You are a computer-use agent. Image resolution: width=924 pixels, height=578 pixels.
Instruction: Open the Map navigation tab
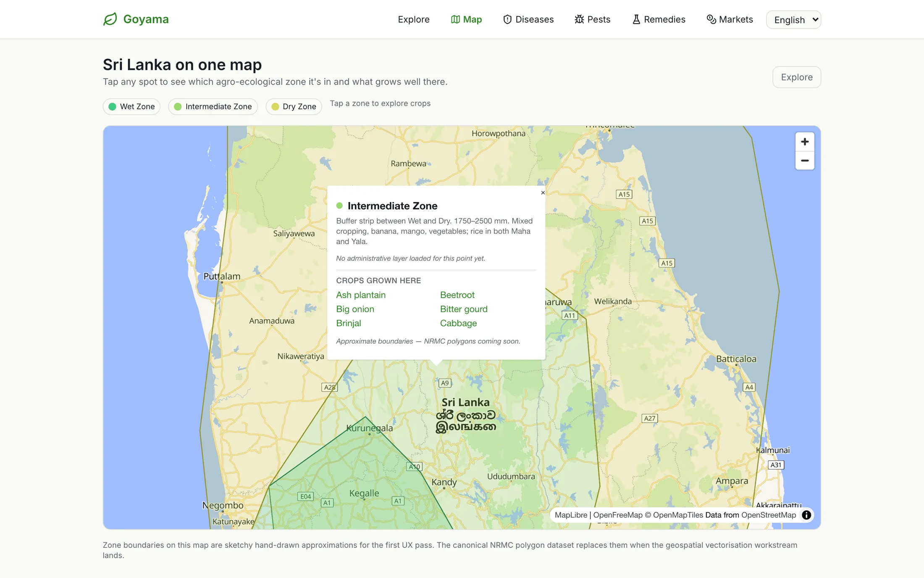tap(466, 19)
